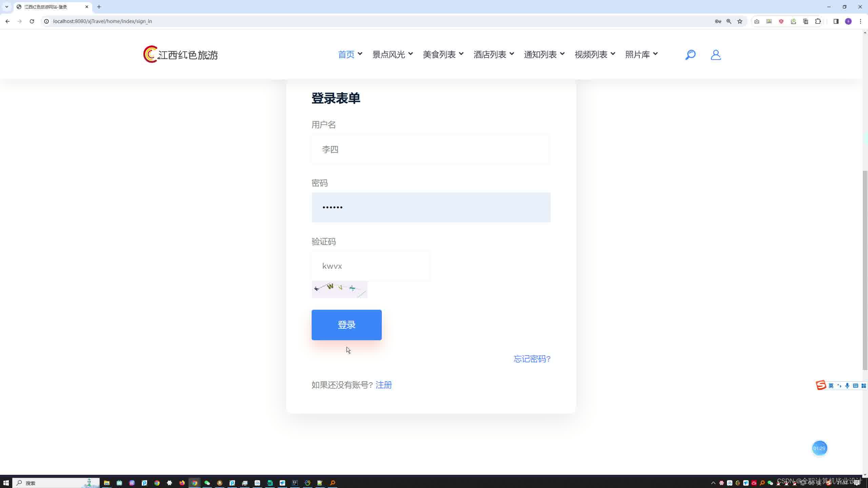868x488 pixels.
Task: Click the blue 登录 button
Action: coord(347,325)
